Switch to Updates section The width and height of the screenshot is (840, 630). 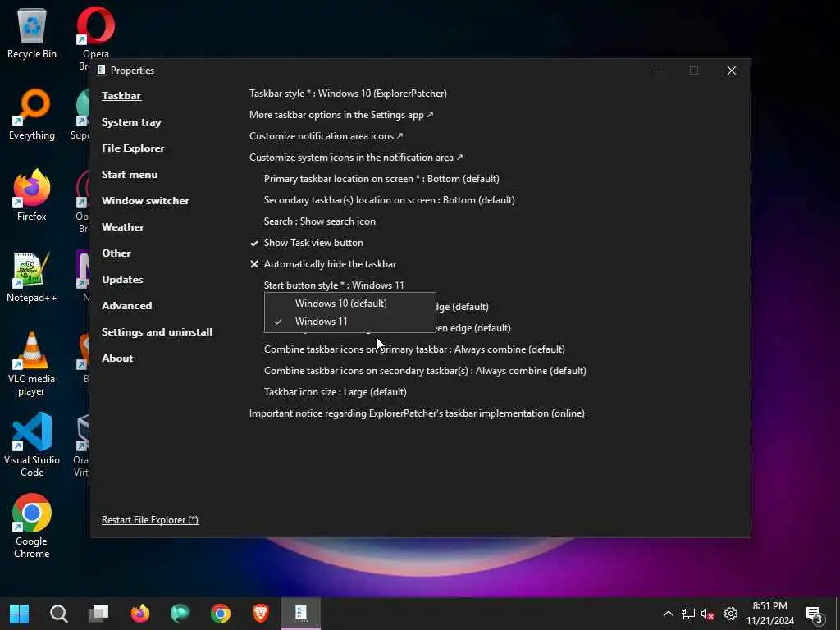click(122, 280)
